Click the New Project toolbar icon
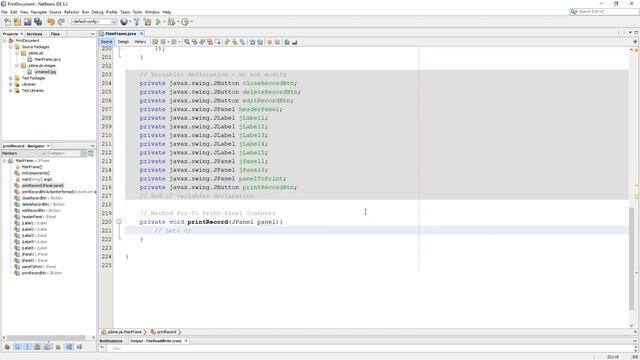 point(17,22)
